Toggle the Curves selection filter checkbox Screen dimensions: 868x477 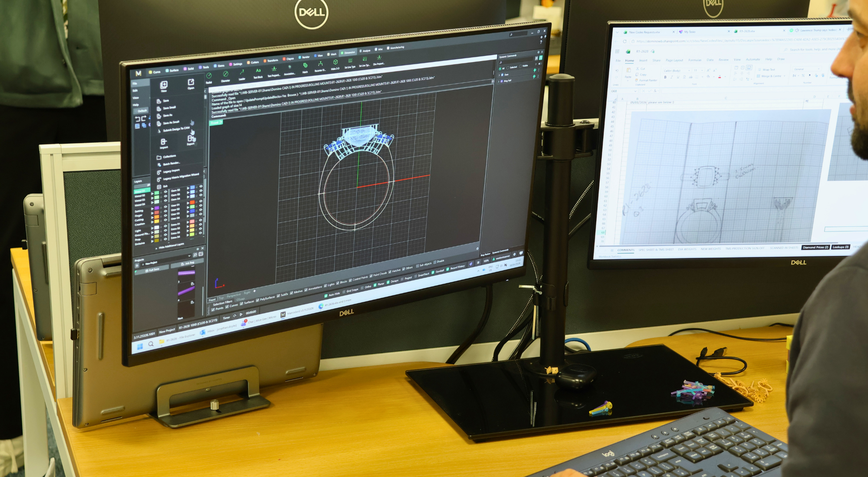[227, 307]
